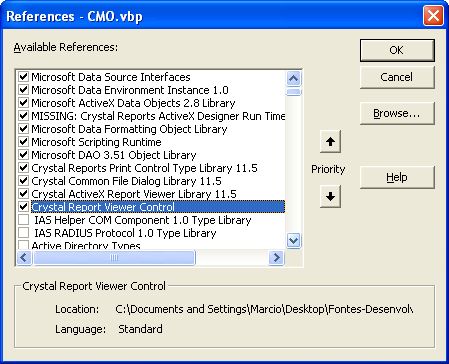This screenshot has width=449, height=364.
Task: Uncheck Crystal Common File Dialog Library 11.5
Action: pos(23,181)
